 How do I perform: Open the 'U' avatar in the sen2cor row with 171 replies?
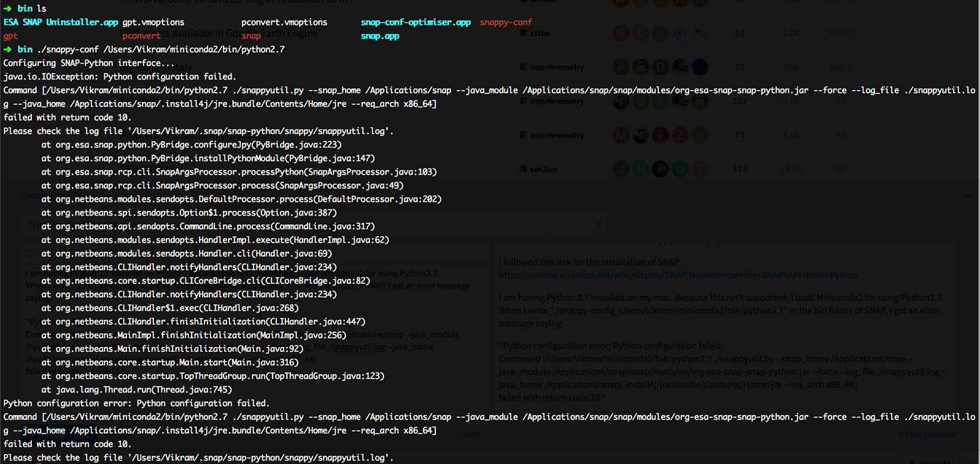click(x=681, y=169)
